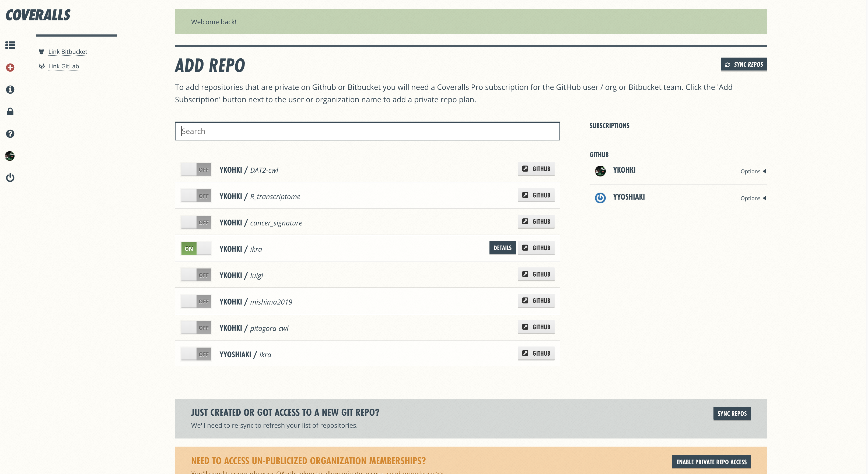Turn on the YKOHKI / DAT2-cwl toggle

196,169
